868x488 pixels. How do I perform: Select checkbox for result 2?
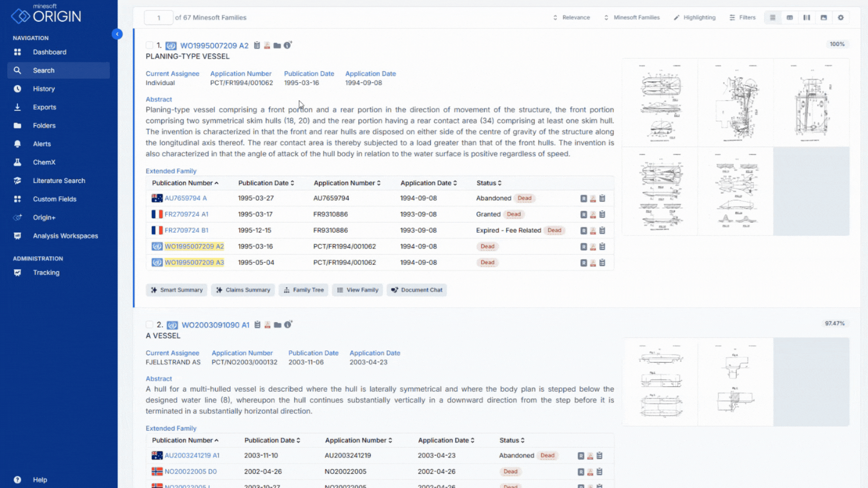pos(149,324)
